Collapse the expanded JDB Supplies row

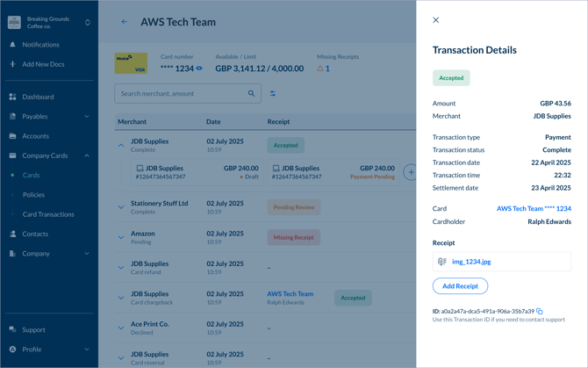coord(121,145)
